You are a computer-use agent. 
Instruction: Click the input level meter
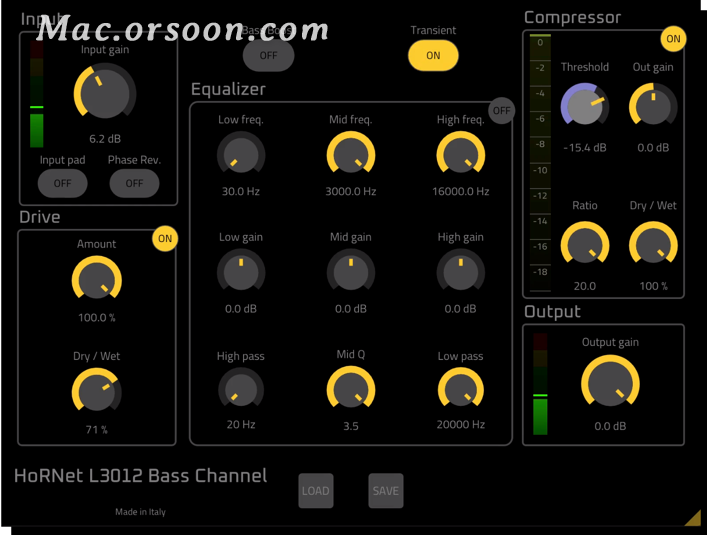point(37,94)
